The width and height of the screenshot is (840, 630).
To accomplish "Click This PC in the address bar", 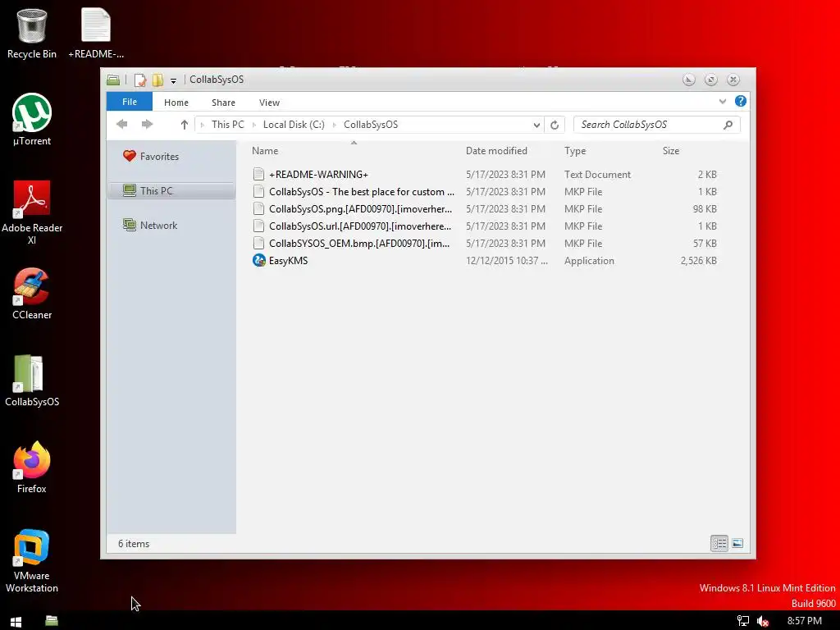I will point(228,125).
